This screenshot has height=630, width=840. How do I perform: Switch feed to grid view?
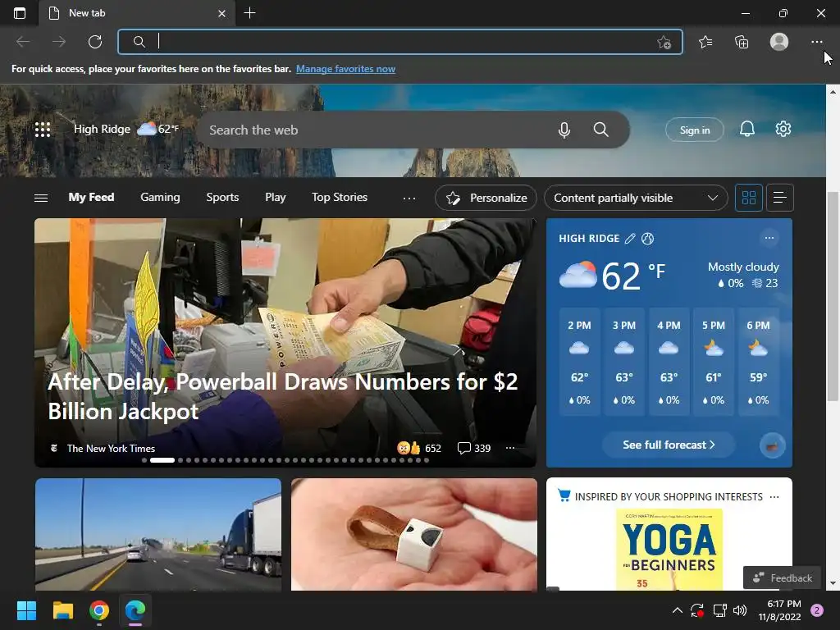[x=748, y=198]
